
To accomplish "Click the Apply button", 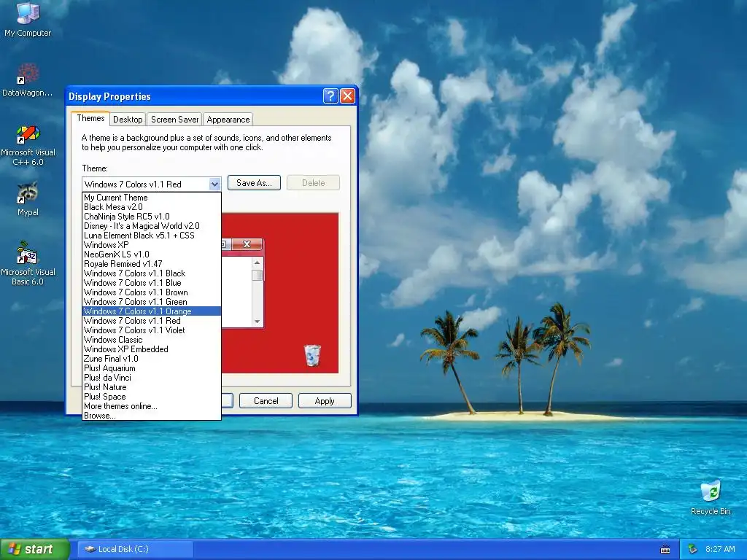I will 325,401.
